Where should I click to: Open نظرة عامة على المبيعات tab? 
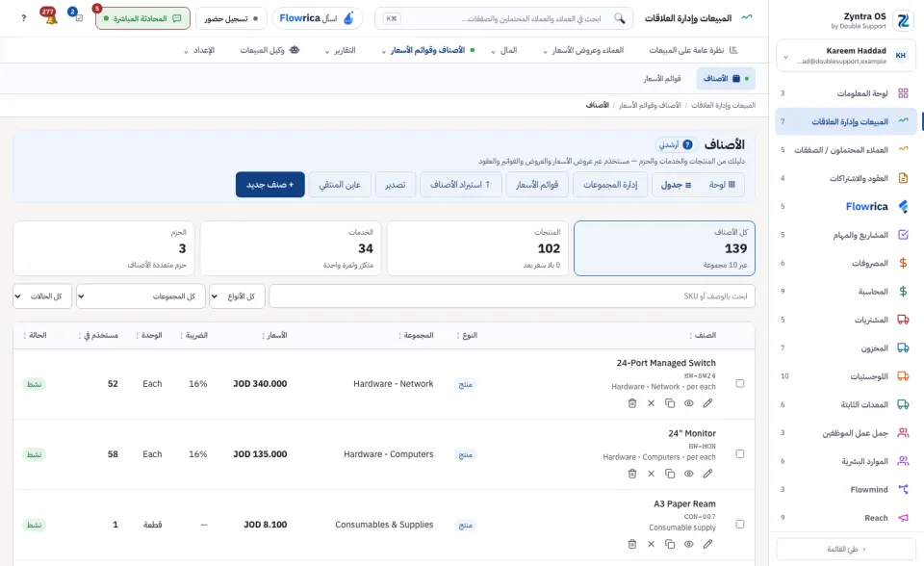693,50
